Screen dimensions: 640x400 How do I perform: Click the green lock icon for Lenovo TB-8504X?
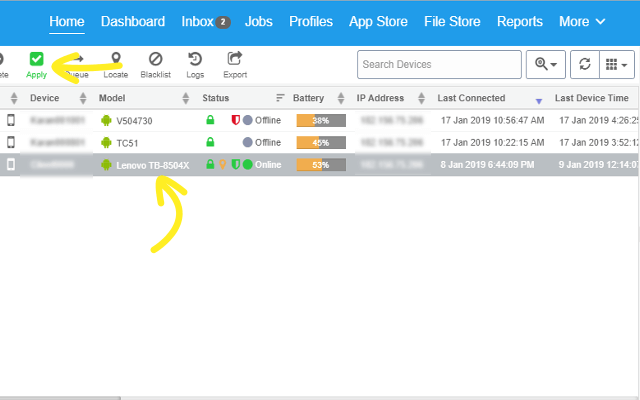210,164
